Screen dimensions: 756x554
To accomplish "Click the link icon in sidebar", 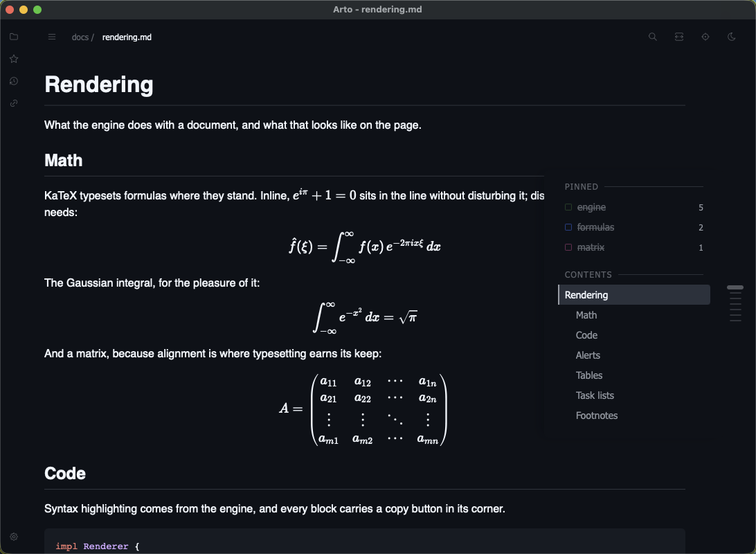I will [14, 103].
